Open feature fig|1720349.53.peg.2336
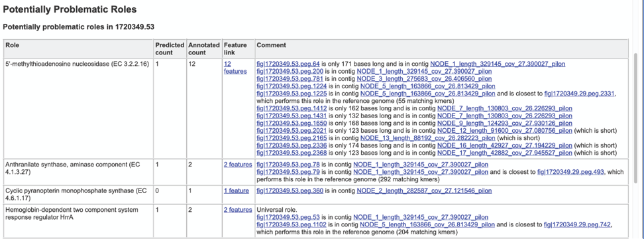This screenshot has height=239, width=644. pos(292,145)
